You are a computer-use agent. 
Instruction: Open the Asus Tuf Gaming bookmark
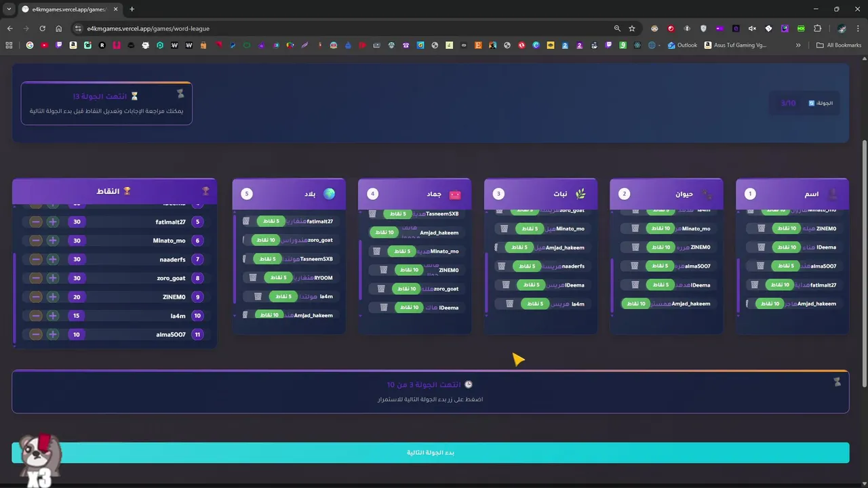(x=736, y=45)
